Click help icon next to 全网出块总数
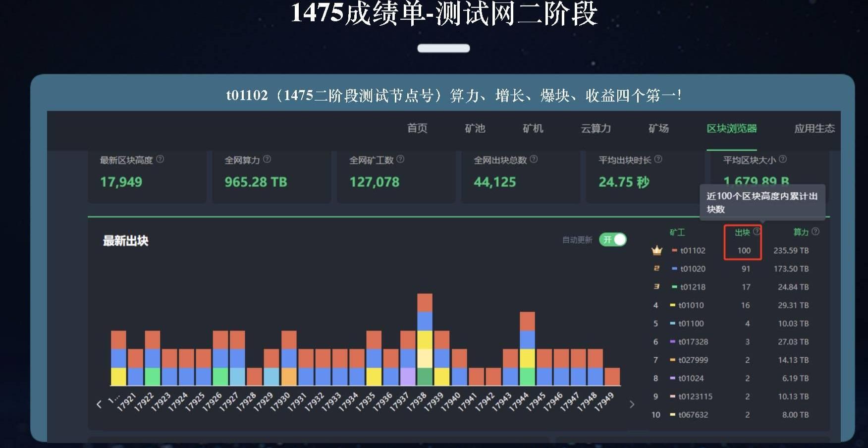 pyautogui.click(x=534, y=159)
